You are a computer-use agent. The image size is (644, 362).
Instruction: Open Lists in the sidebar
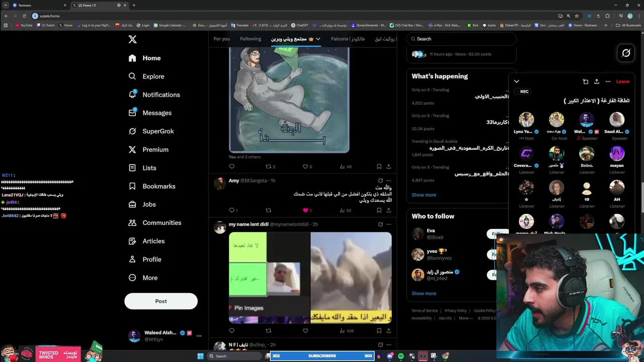142,168
